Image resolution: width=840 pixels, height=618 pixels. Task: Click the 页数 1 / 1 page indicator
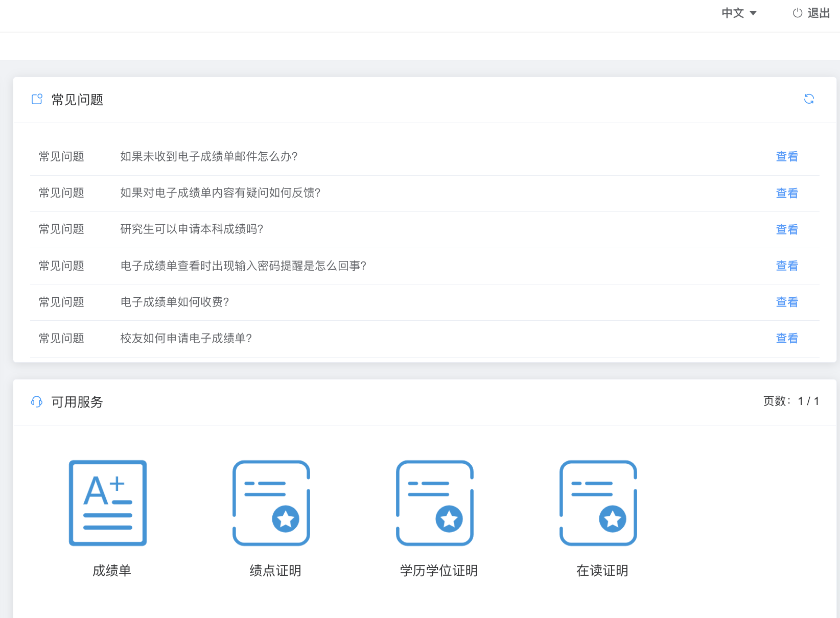[x=791, y=401]
